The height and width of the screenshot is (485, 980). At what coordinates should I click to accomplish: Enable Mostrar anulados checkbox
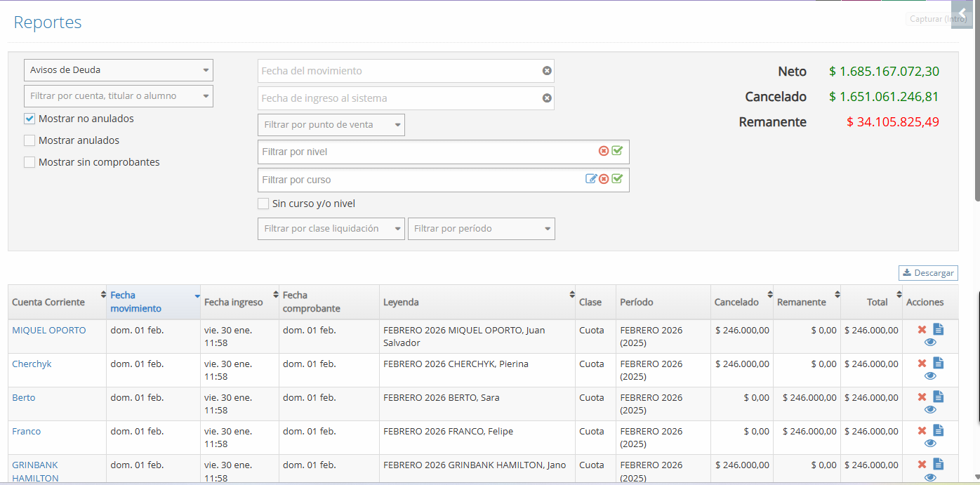[29, 140]
